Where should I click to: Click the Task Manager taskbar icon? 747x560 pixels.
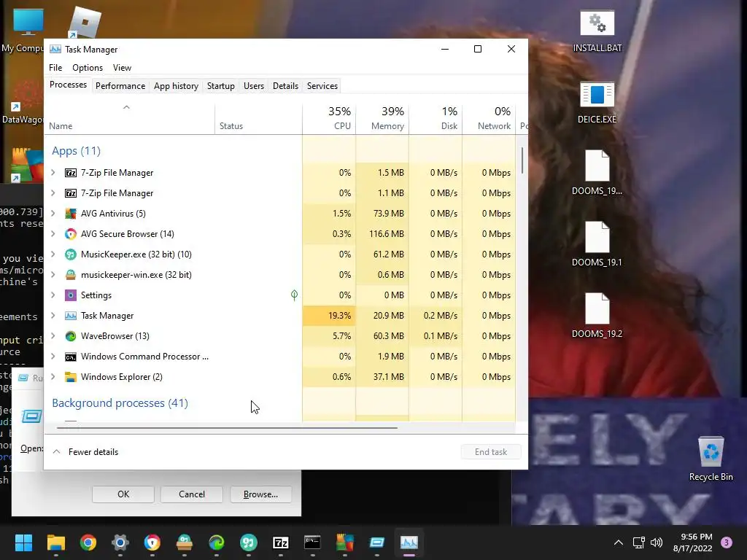click(409, 542)
